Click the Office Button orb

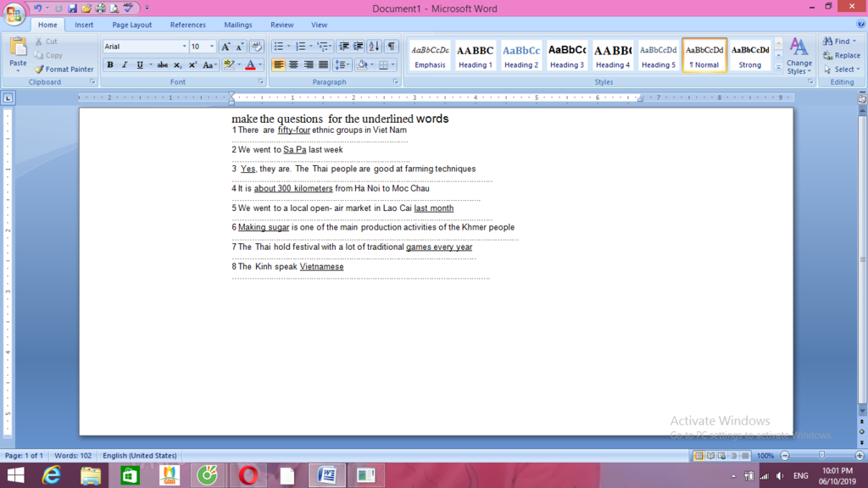[14, 14]
